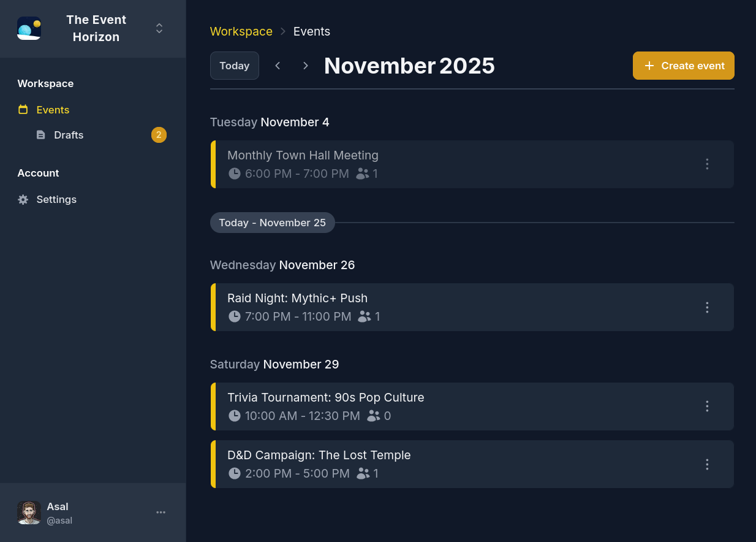Viewport: 756px width, 542px height.
Task: Navigate to Workspace via the breadcrumb link
Action: click(241, 31)
